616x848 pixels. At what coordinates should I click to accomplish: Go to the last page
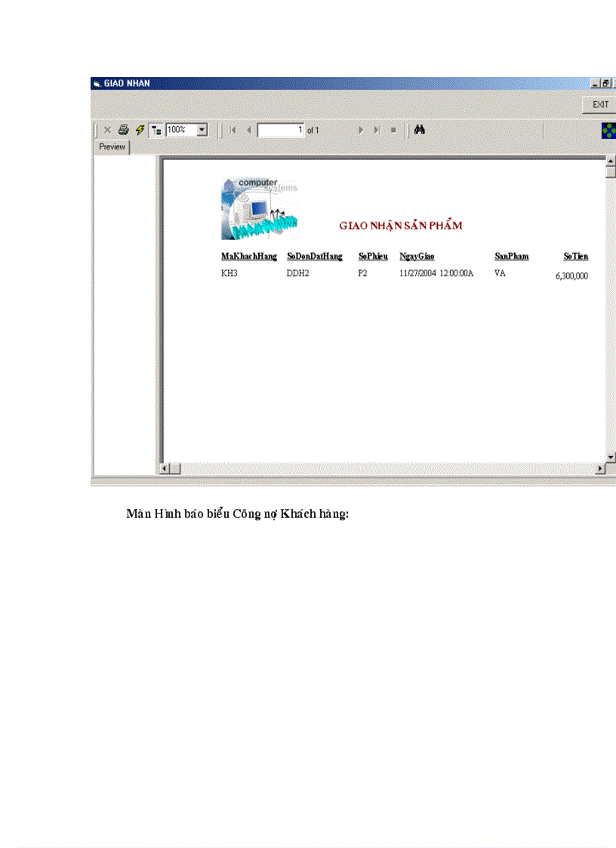click(x=377, y=129)
